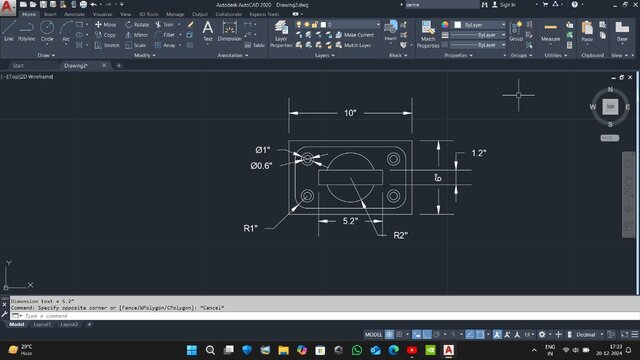
Task: Open the Insert ribbon tab
Action: pyautogui.click(x=50, y=14)
